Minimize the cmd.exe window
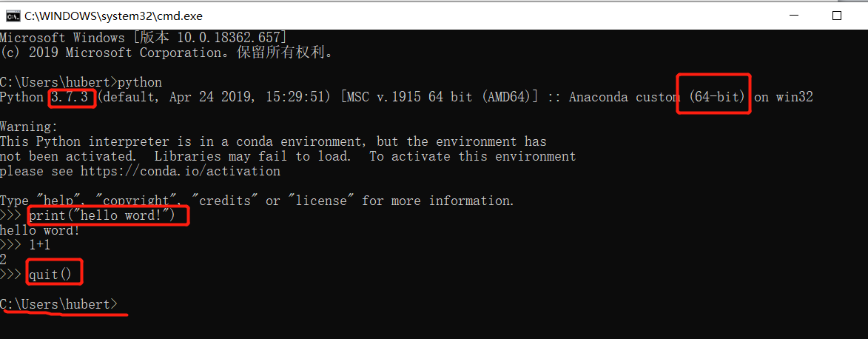The width and height of the screenshot is (868, 339). click(793, 16)
